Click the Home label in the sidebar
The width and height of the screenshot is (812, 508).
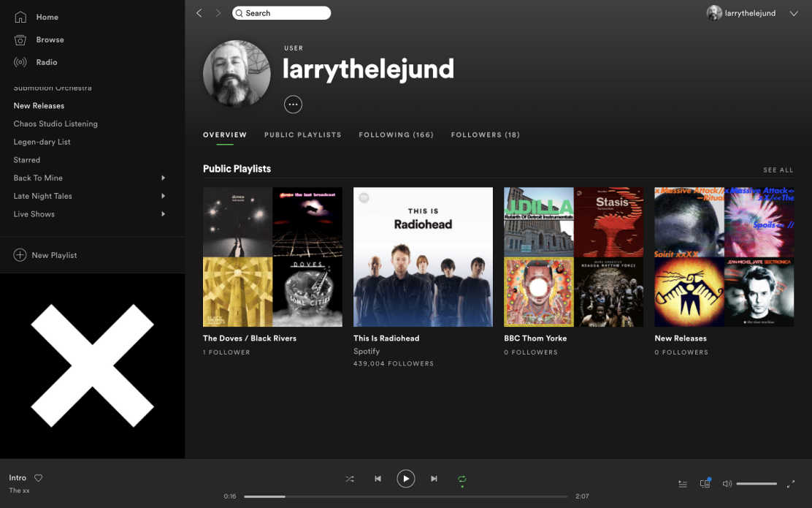tap(47, 17)
